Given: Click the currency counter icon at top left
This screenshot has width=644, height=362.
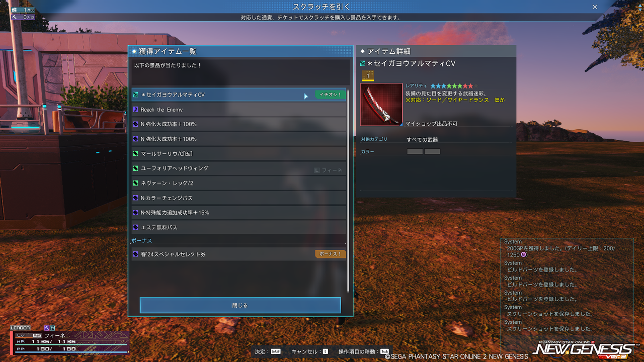Looking at the screenshot, I should 14,10.
